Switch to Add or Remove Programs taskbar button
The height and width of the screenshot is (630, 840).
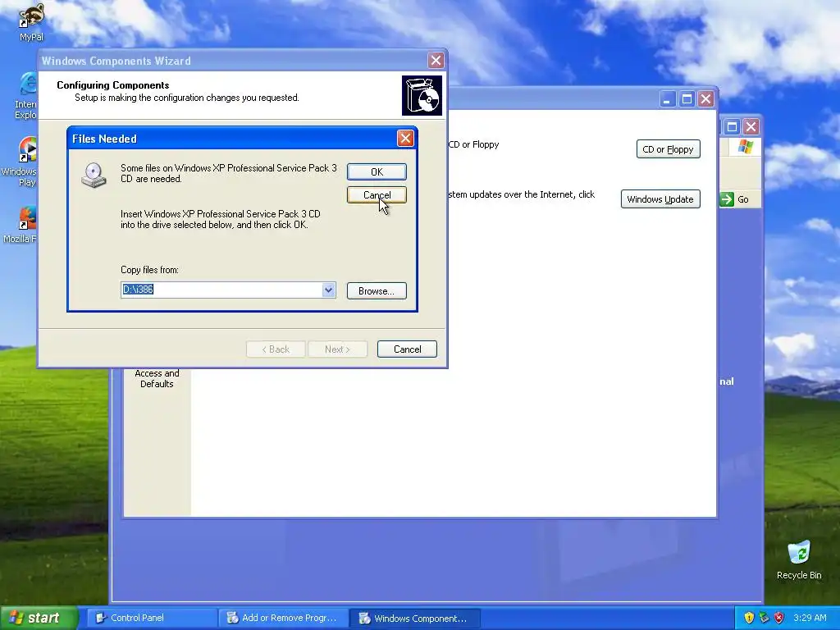pos(284,619)
